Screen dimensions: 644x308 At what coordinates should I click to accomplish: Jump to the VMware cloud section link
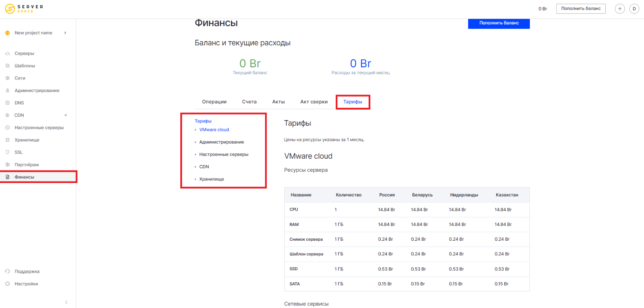(x=214, y=130)
